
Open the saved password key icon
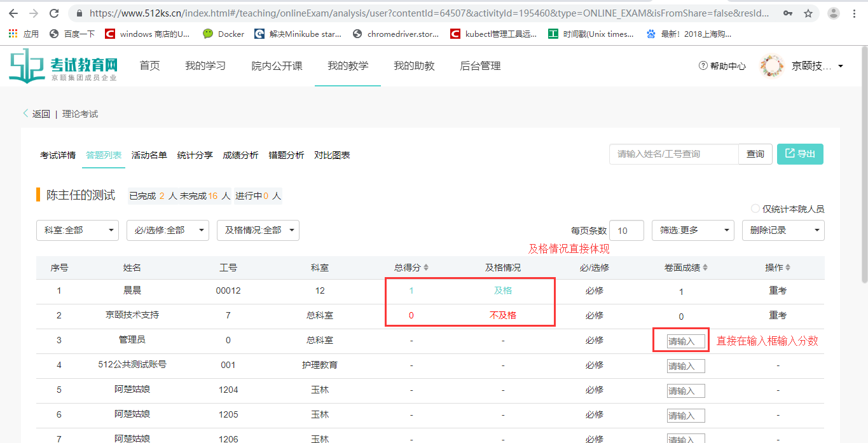tap(788, 13)
